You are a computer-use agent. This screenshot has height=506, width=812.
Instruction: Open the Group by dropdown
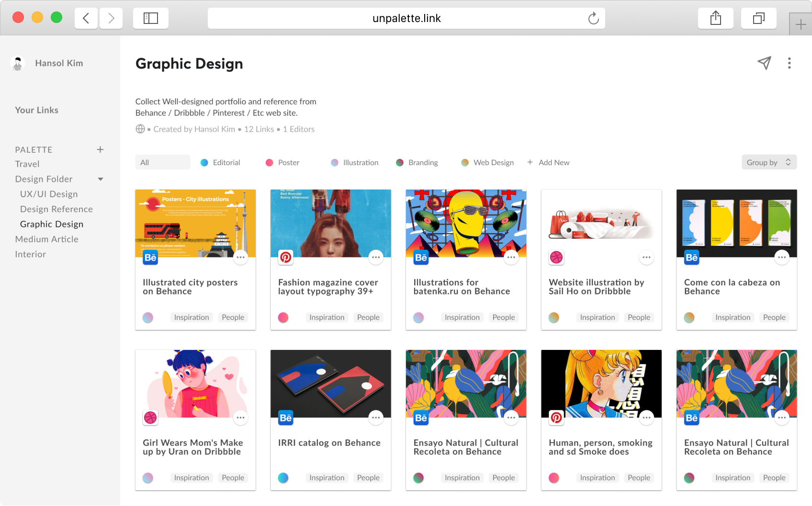tap(769, 162)
